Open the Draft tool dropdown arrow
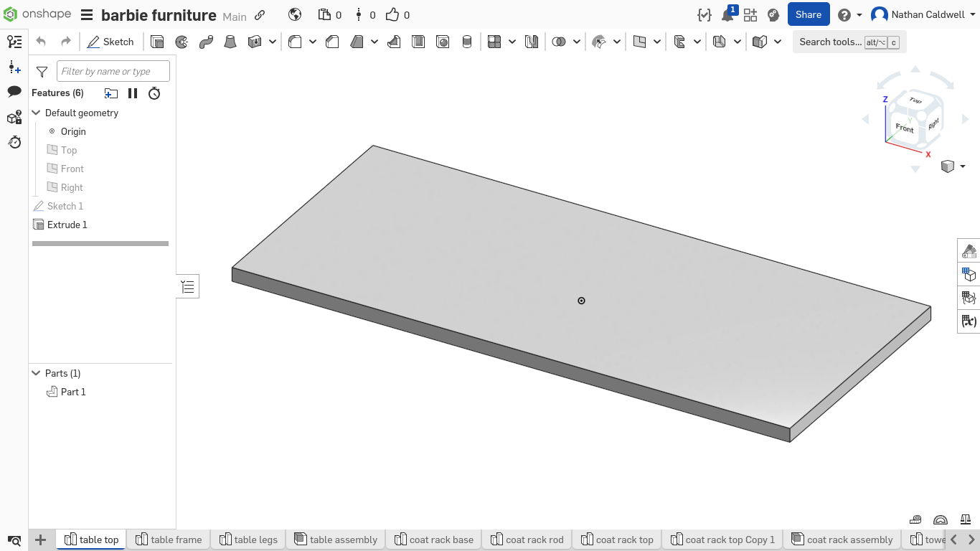Screen dimensions: 980x551 coord(374,42)
